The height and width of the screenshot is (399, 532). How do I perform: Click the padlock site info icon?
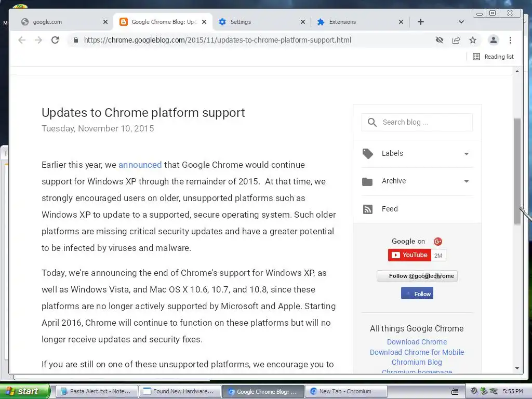76,40
